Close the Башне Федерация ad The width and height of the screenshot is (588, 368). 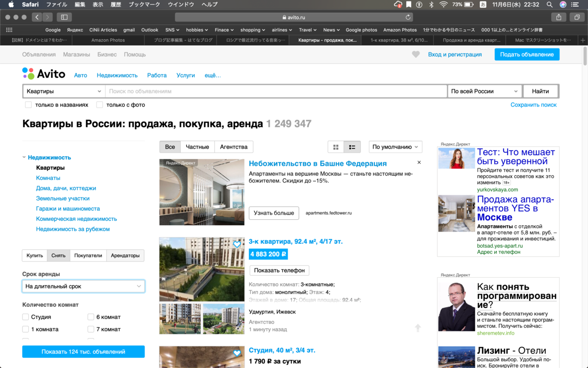point(419,162)
